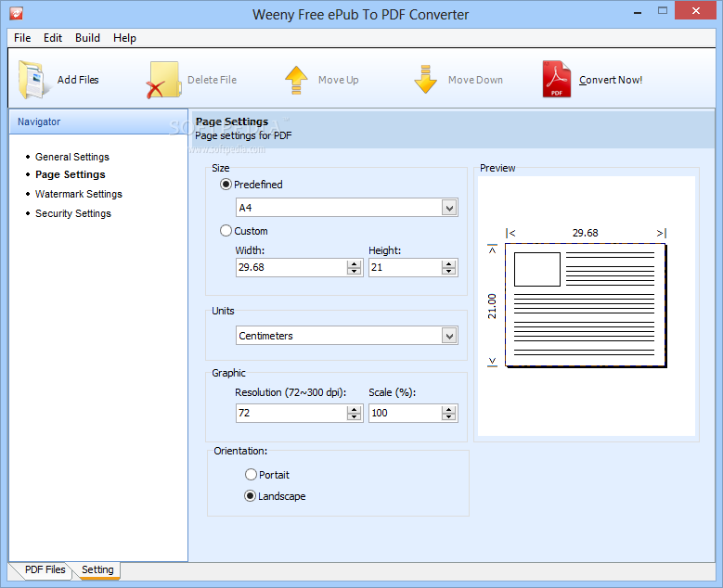Click the Move Up label
The height and width of the screenshot is (588, 723).
tap(339, 80)
